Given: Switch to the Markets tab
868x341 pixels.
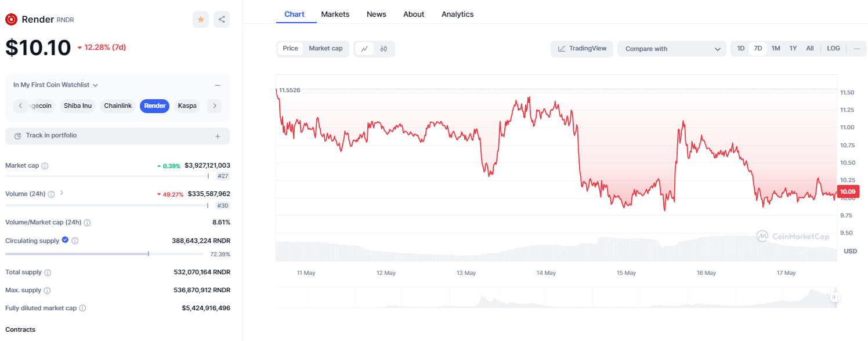Looking at the screenshot, I should click(335, 14).
